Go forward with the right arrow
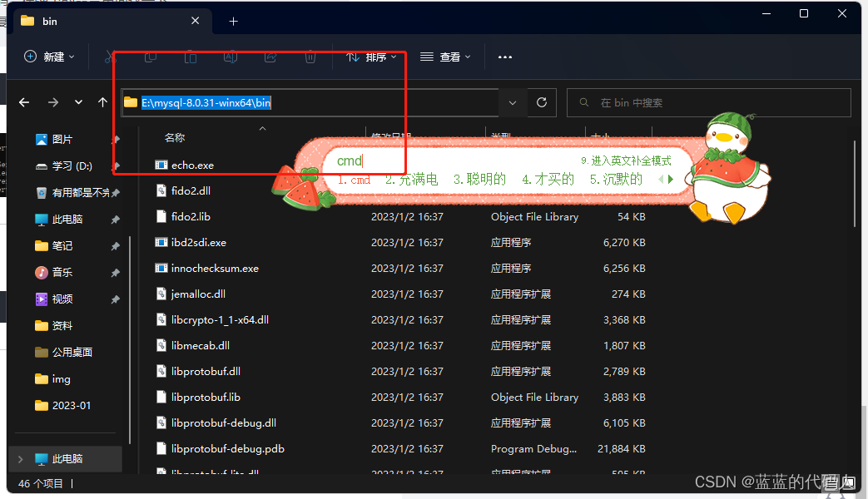Screen dimensions: 868x499 pos(53,102)
